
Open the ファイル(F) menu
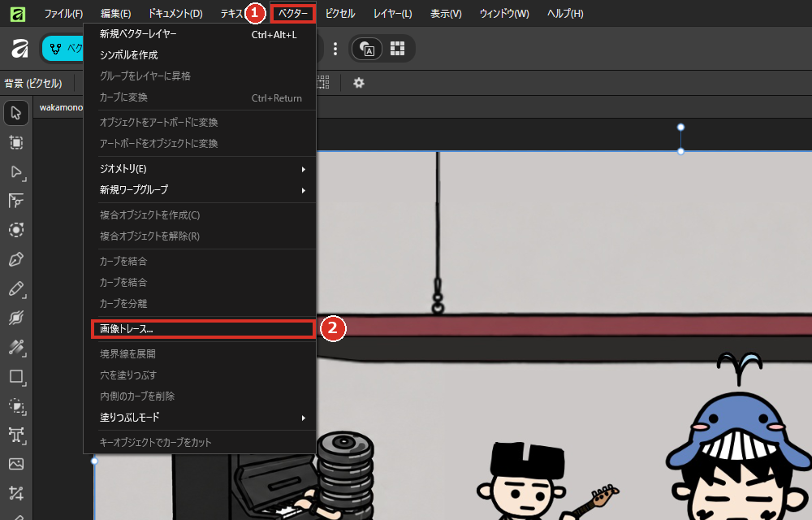point(63,14)
